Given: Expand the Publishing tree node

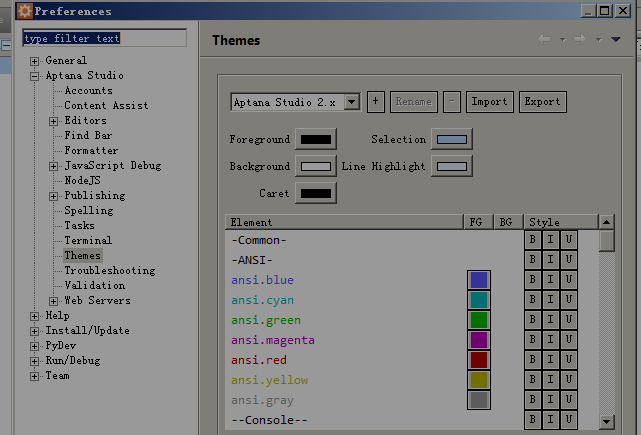Looking at the screenshot, I should (x=53, y=197).
